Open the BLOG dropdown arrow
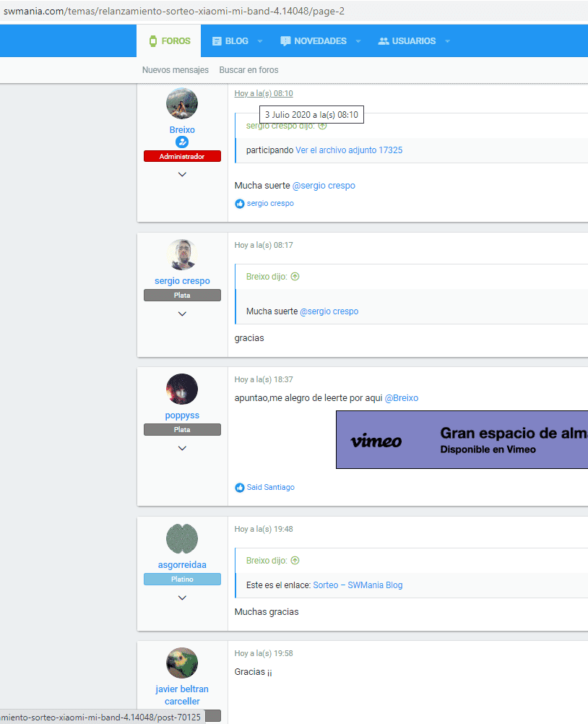 pyautogui.click(x=260, y=41)
